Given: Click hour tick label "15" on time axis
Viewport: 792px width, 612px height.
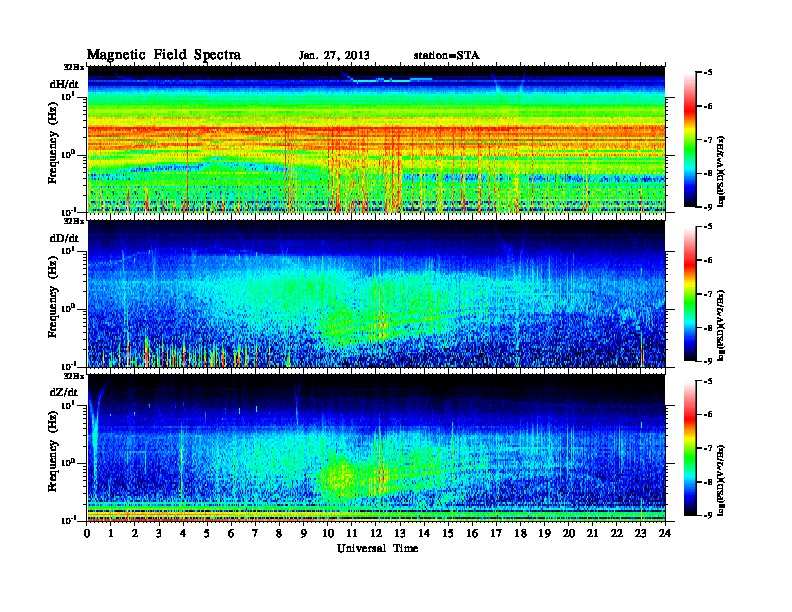Looking at the screenshot, I should pos(448,533).
